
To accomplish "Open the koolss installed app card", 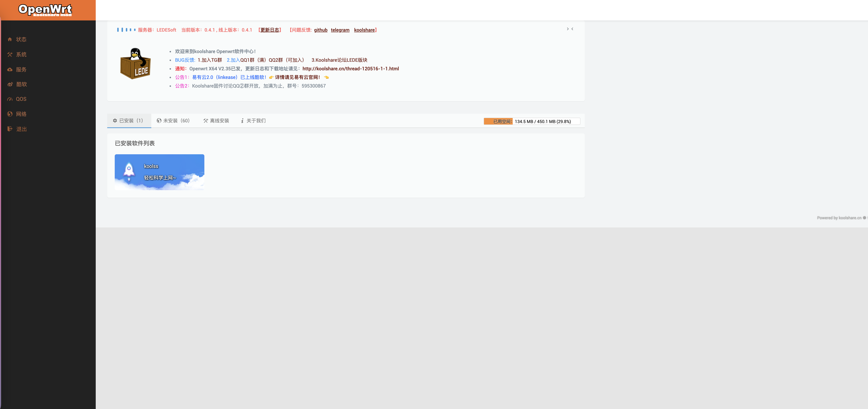I will pyautogui.click(x=159, y=172).
